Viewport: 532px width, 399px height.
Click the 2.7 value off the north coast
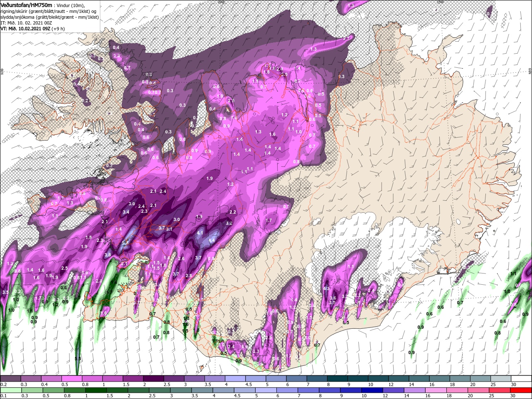(x=346, y=39)
